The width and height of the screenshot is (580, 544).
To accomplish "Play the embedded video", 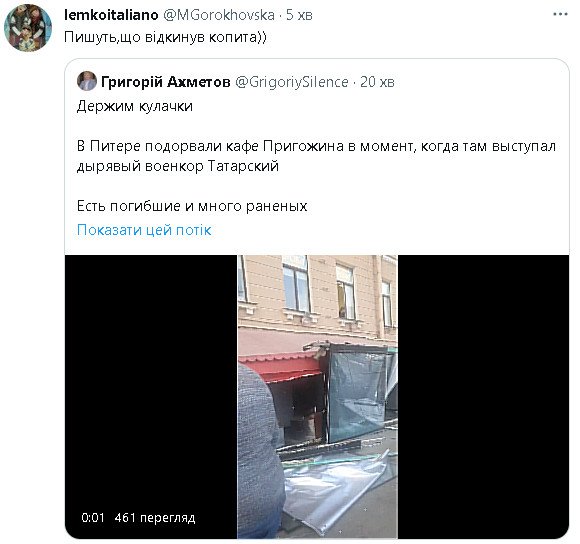I will (317, 396).
